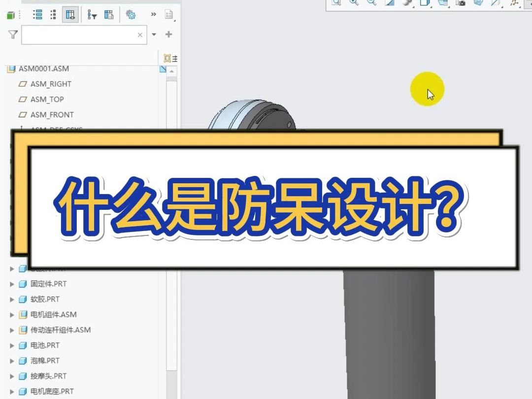The height and width of the screenshot is (399, 532).
Task: Select 电机组件.ASM in the tree
Action: 54,315
